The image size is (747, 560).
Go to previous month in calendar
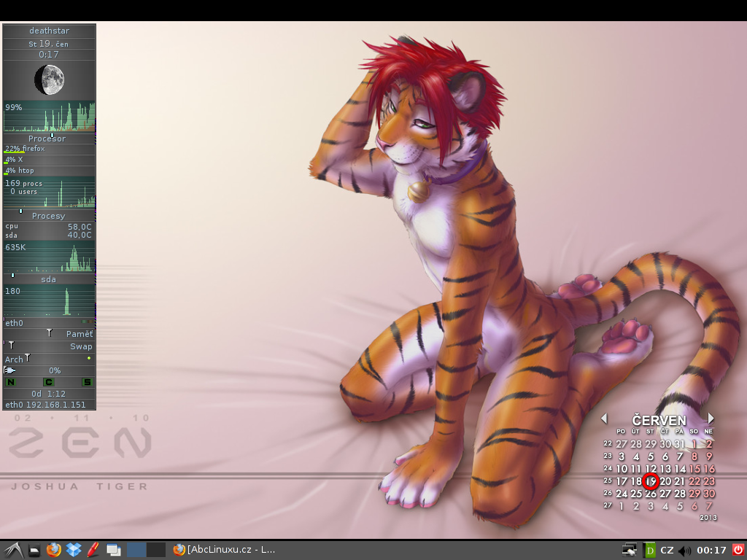[x=605, y=419]
